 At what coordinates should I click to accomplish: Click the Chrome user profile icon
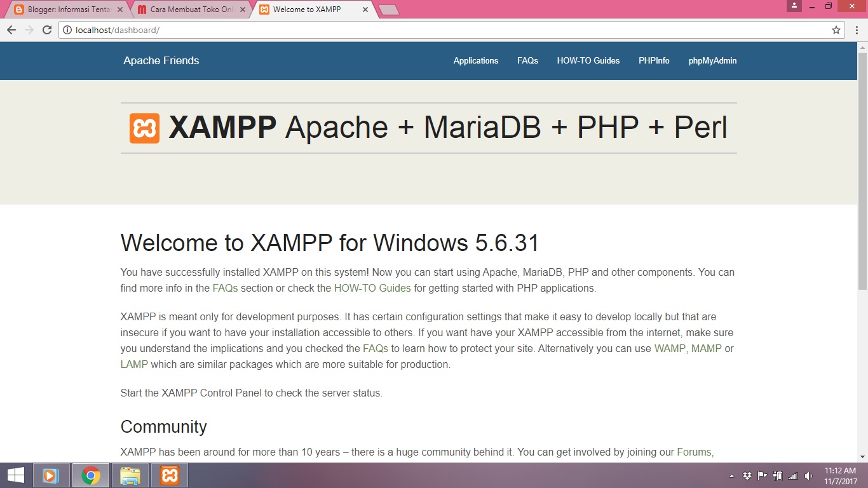[x=794, y=6]
